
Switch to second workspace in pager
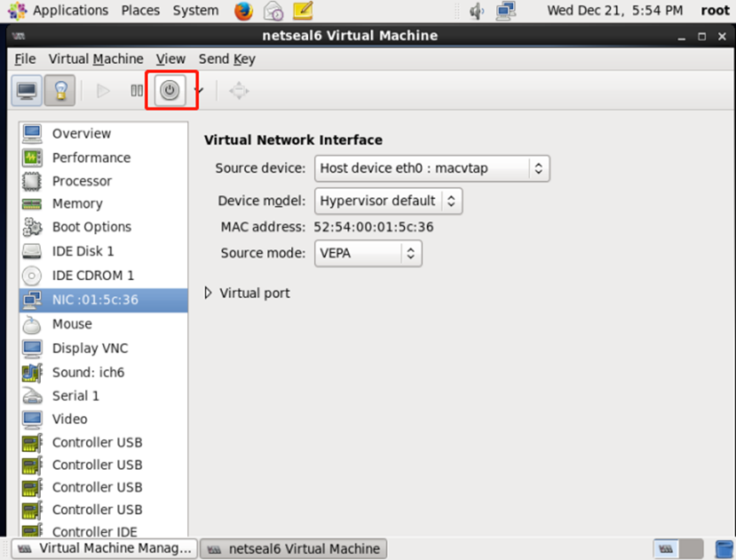click(x=690, y=548)
